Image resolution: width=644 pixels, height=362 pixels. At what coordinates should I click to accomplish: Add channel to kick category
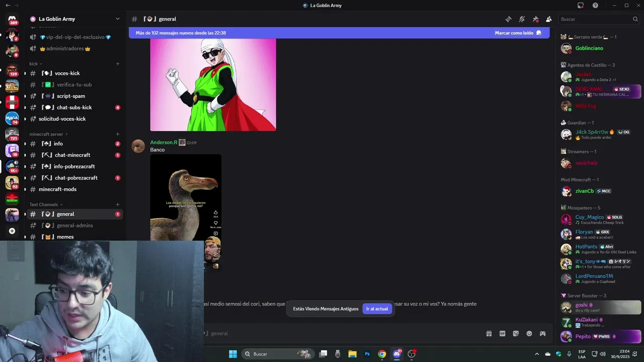[118, 64]
